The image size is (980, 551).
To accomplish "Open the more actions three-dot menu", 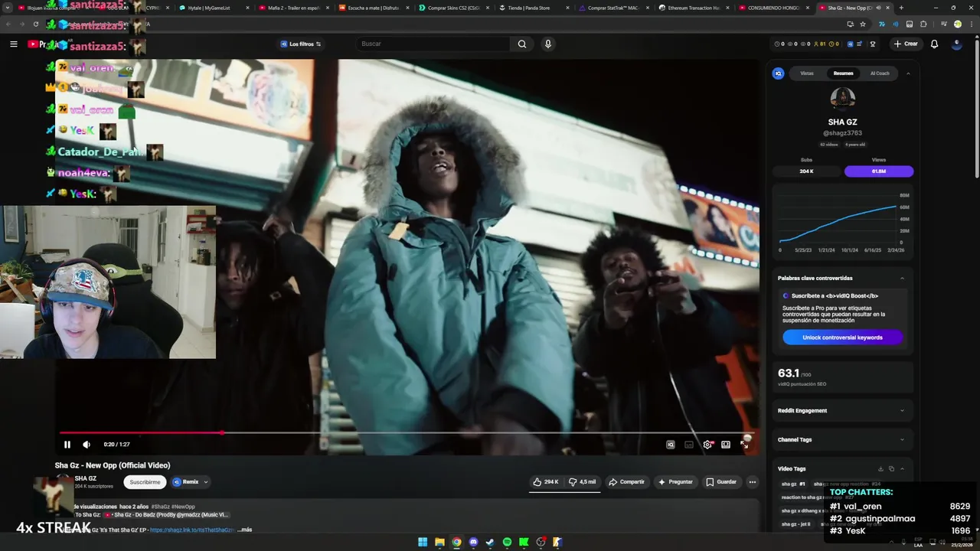I will [x=753, y=482].
